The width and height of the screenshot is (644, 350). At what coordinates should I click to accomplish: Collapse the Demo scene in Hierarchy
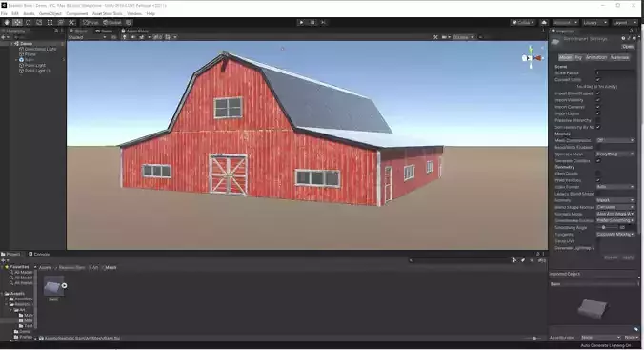[12, 43]
